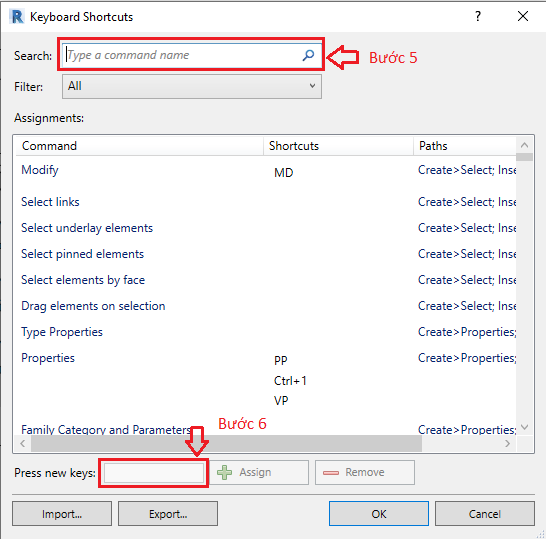Select the Modify command row
The image size is (547, 539).
point(266,171)
